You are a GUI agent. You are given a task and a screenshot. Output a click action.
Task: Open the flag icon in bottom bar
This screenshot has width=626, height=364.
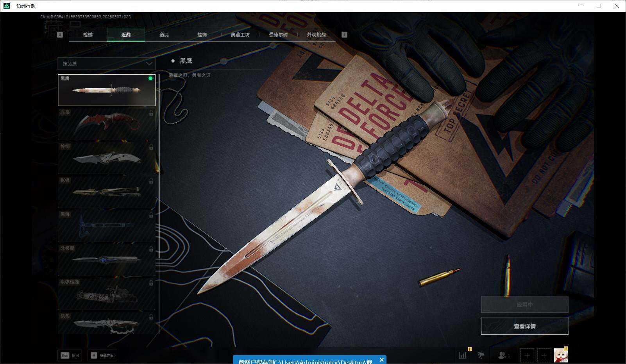click(481, 355)
